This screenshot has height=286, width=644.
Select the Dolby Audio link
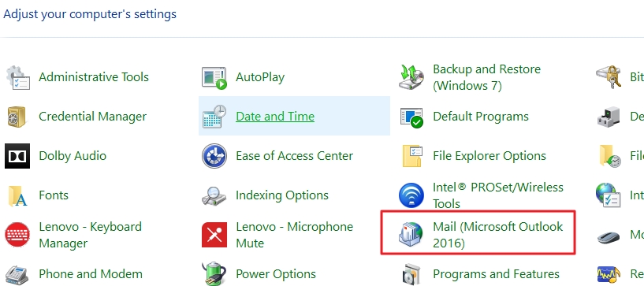point(73,156)
